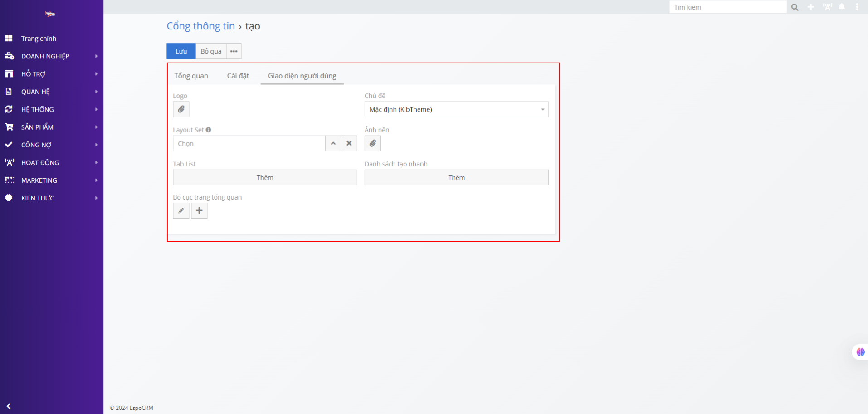
Task: Click the Lưu save button
Action: click(x=181, y=51)
